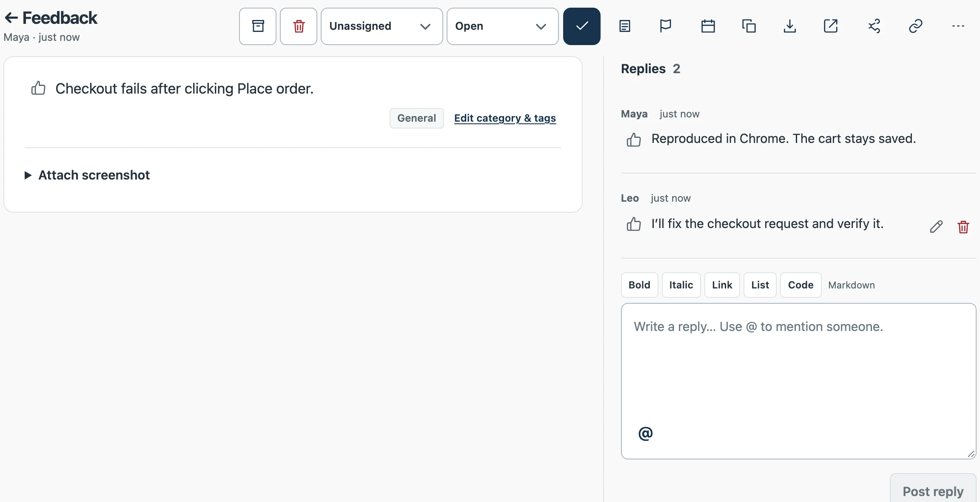The height and width of the screenshot is (502, 980).
Task: Open the calendar due date icon
Action: (708, 26)
